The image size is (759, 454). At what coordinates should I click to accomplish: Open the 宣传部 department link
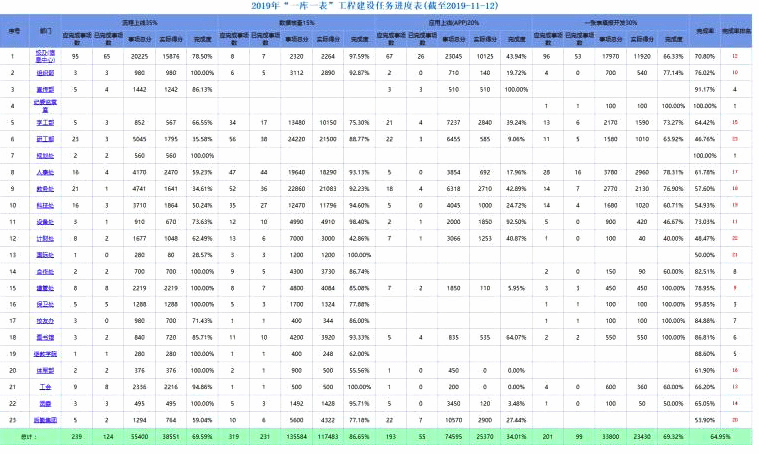(x=47, y=89)
